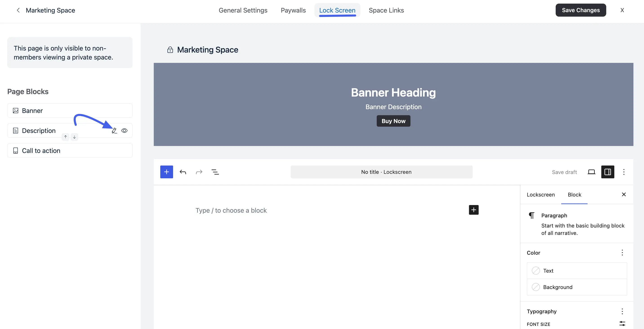
Task: Move Description block down
Action: pos(74,137)
